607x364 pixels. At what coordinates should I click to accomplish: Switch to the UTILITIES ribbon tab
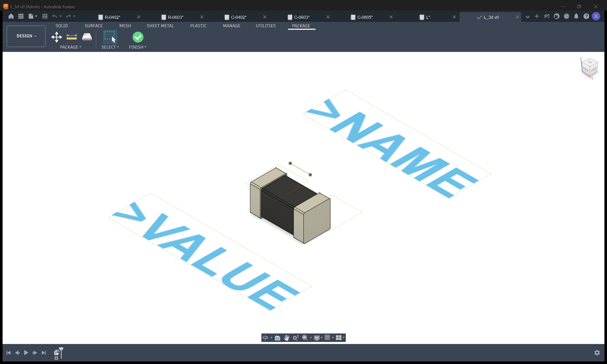[266, 26]
